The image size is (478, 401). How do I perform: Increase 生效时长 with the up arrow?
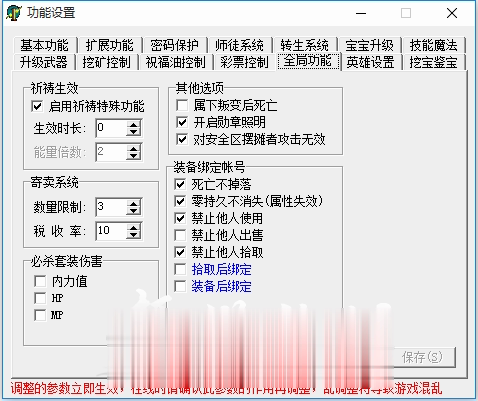134,125
